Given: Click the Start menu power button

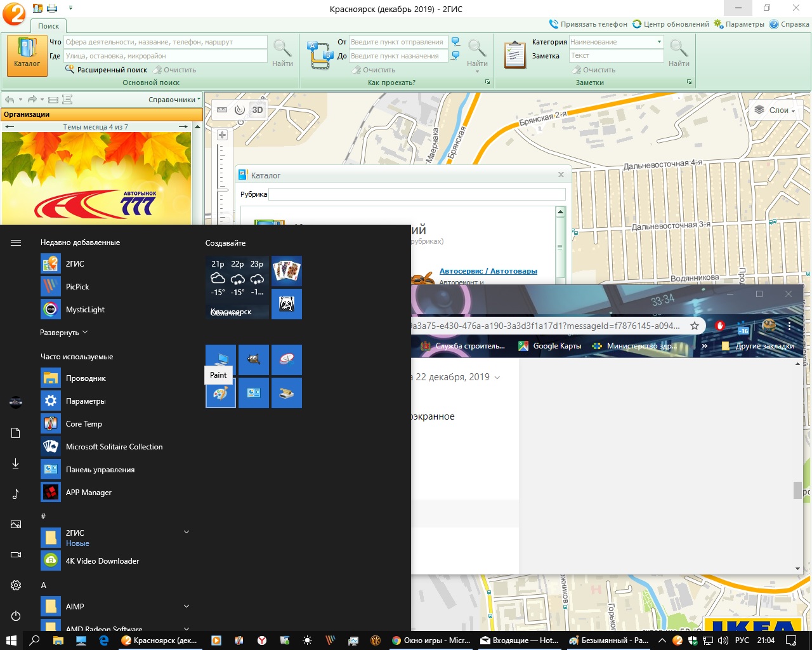Looking at the screenshot, I should click(16, 616).
